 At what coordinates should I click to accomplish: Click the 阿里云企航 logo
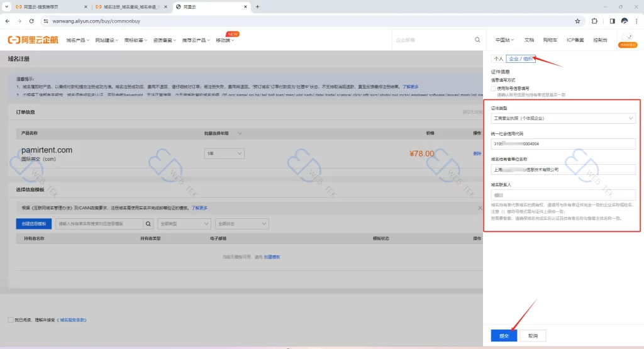pyautogui.click(x=33, y=40)
